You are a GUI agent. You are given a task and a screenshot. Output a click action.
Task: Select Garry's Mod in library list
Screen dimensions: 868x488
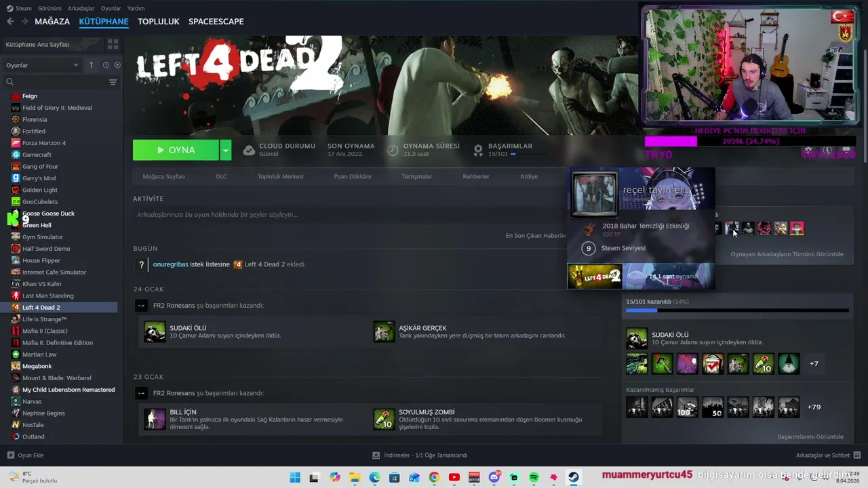(39, 178)
